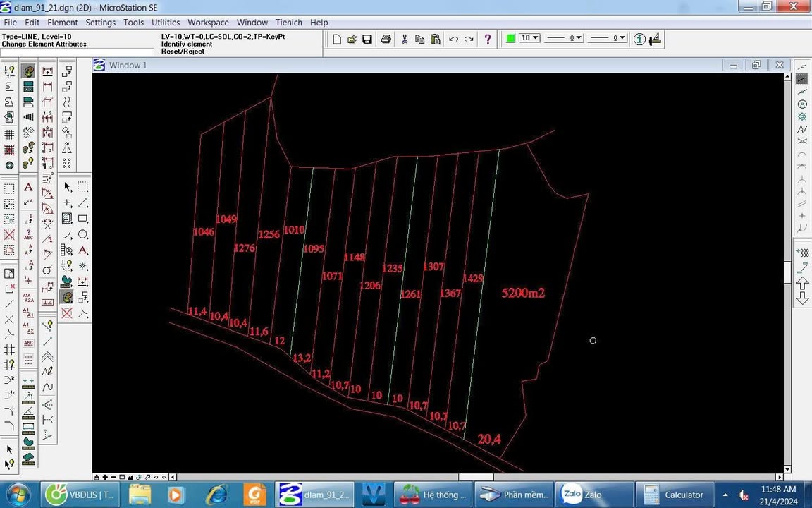This screenshot has height=508, width=812.
Task: Click the Save design file icon
Action: [x=367, y=39]
